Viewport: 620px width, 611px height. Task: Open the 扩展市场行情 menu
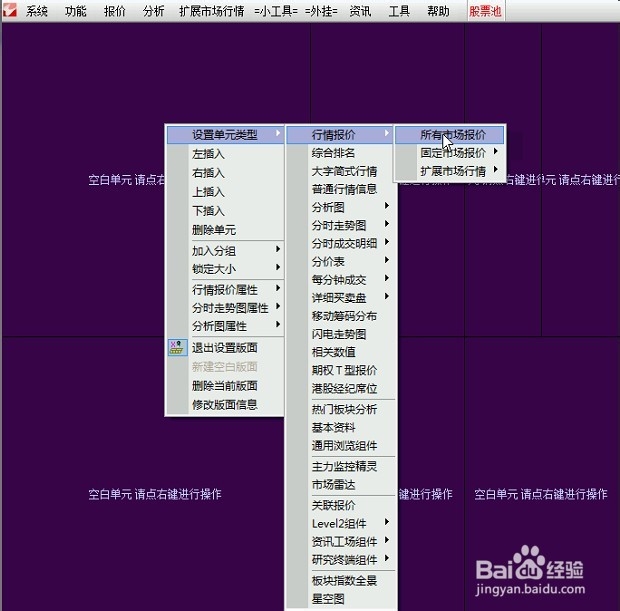[212, 11]
